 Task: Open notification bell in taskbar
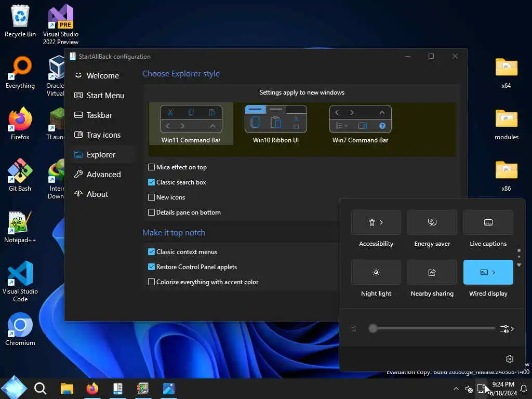pos(524,389)
